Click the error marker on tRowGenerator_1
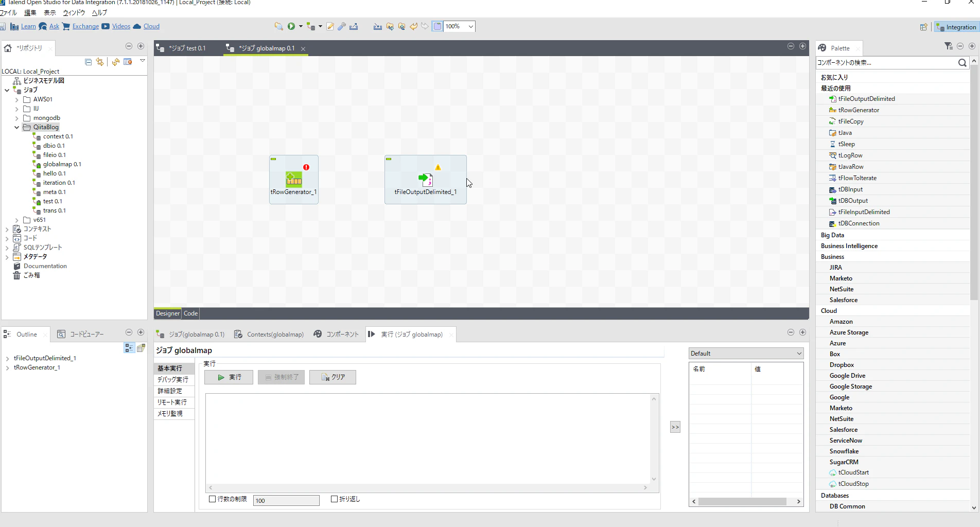The image size is (980, 527). pyautogui.click(x=306, y=167)
